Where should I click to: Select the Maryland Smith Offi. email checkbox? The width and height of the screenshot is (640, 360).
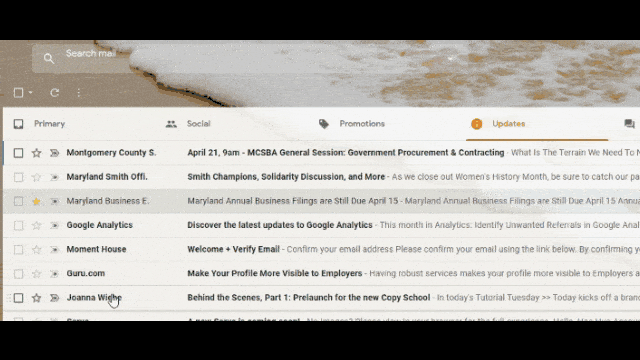pos(18,177)
